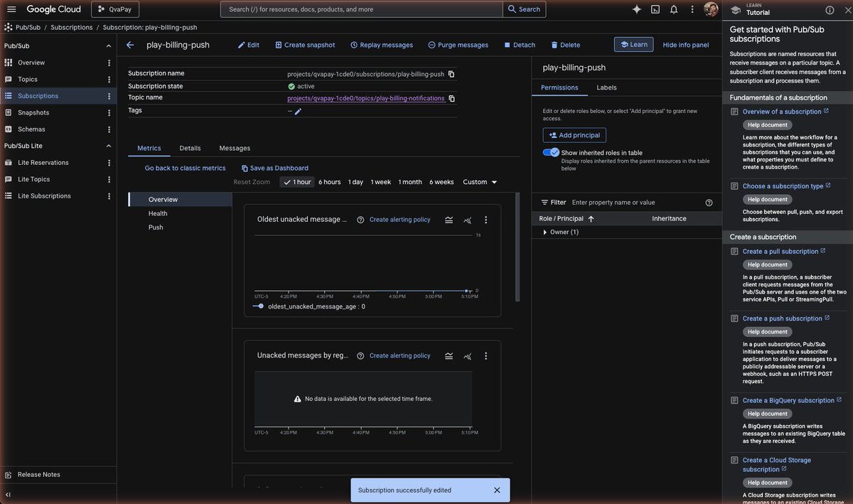This screenshot has height=504, width=853.
Task: Click Edit subscription button
Action: [249, 45]
